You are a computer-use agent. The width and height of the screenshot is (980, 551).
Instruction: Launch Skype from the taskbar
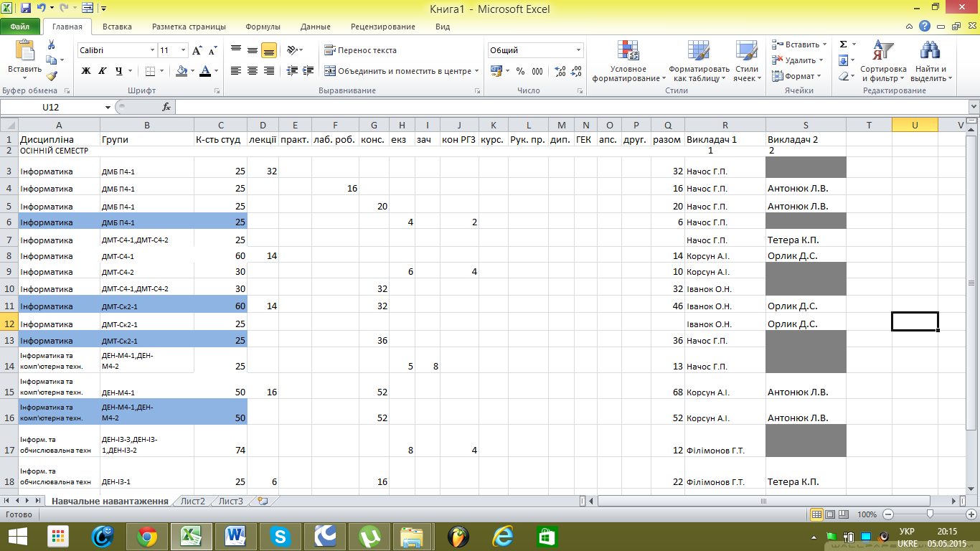[279, 536]
